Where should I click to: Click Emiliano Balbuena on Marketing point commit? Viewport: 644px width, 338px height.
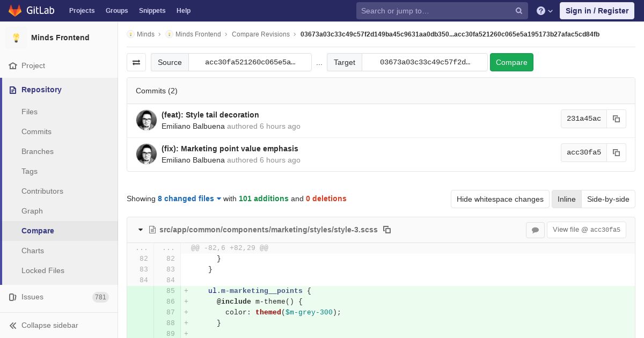[x=193, y=160]
